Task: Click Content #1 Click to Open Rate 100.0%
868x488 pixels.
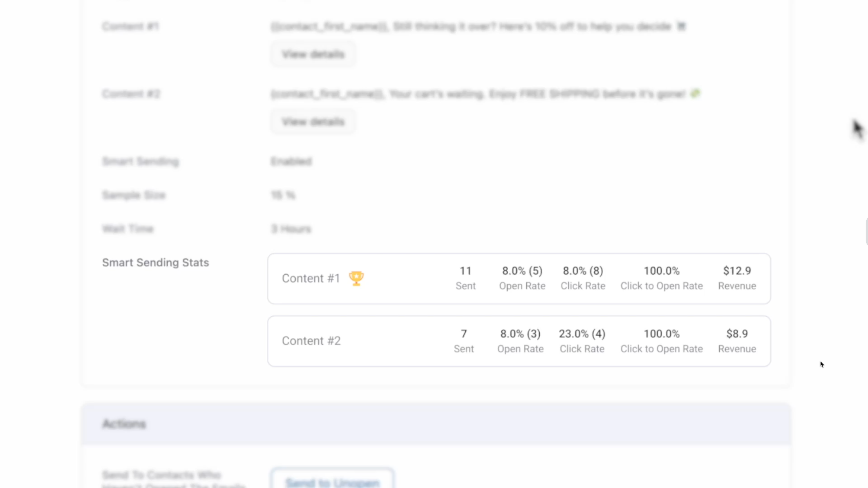Action: click(661, 271)
